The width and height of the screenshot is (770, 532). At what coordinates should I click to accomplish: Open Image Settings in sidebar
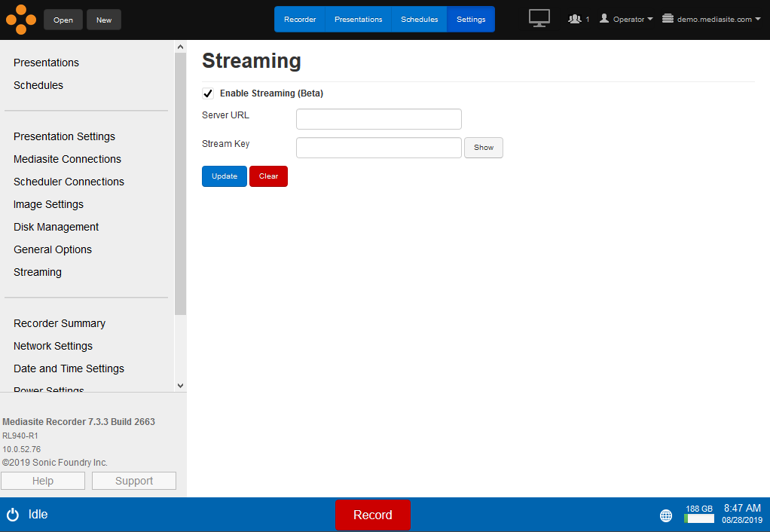click(49, 204)
